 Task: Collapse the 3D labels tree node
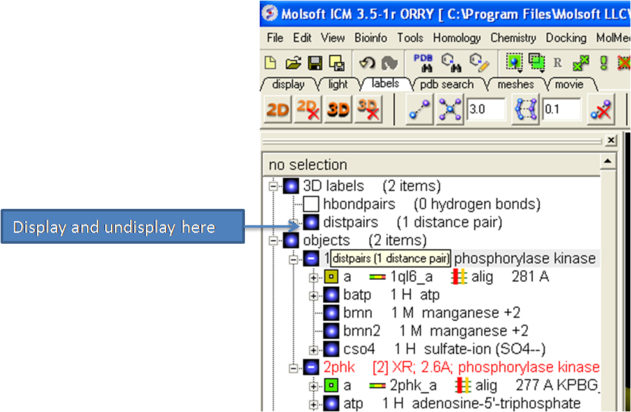[273, 186]
